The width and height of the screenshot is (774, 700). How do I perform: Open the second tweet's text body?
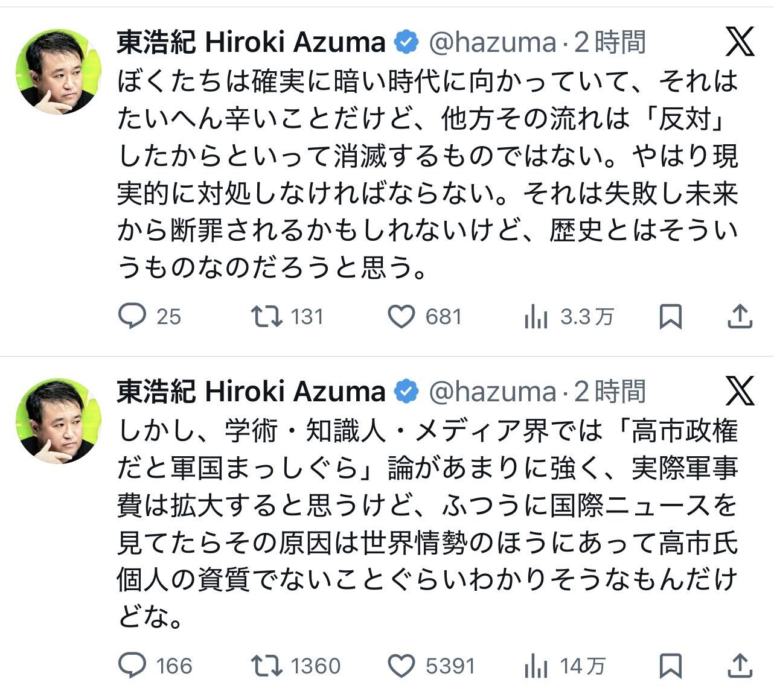coord(427,524)
